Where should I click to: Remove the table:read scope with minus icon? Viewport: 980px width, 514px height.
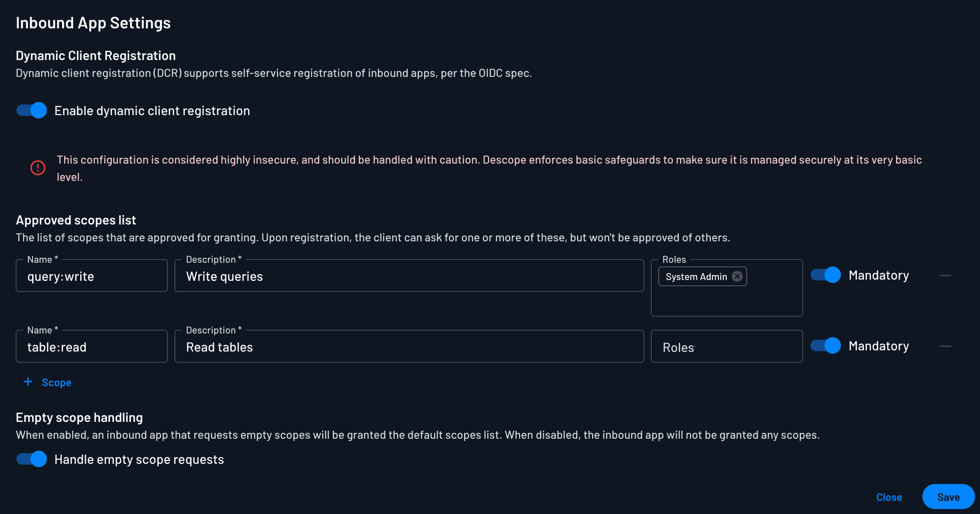[946, 345]
